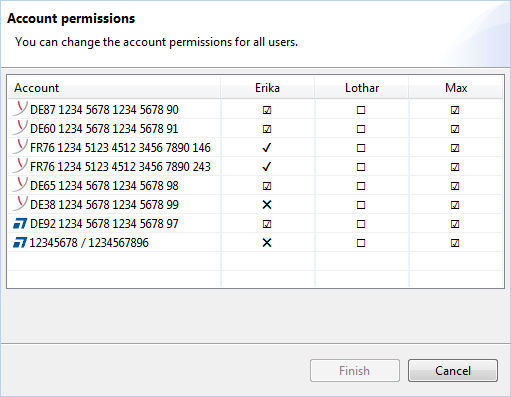Viewport: 511px width, 397px height.
Task: Toggle Erika's checkmark for FR76 ...146
Action: 267,148
